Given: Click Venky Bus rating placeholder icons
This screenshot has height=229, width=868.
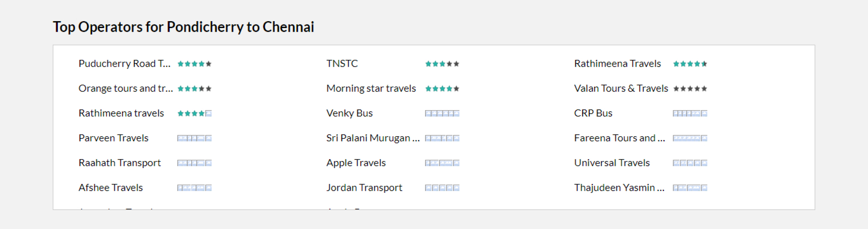Looking at the screenshot, I should click(442, 113).
